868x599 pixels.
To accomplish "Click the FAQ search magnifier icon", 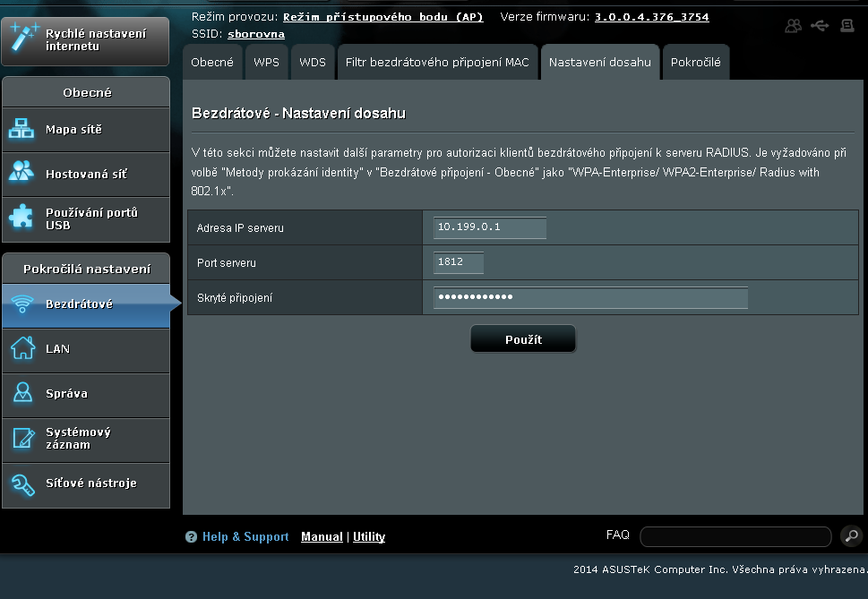I will (x=851, y=536).
